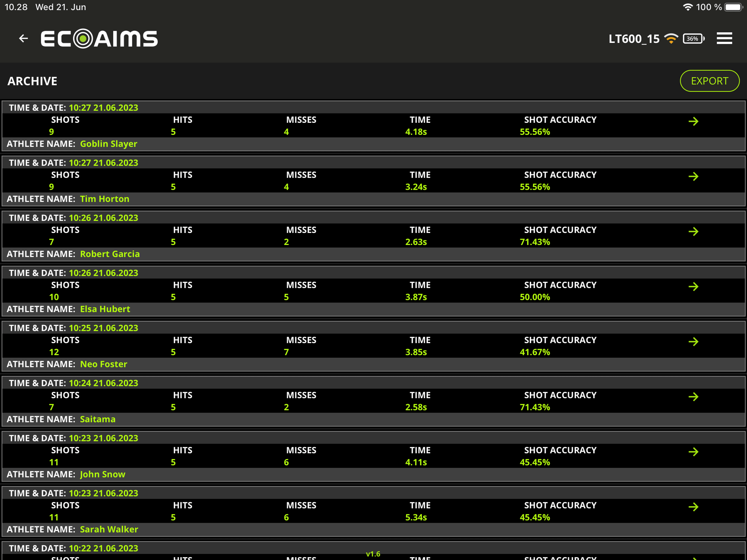Tap time value 3.85s

(x=416, y=352)
